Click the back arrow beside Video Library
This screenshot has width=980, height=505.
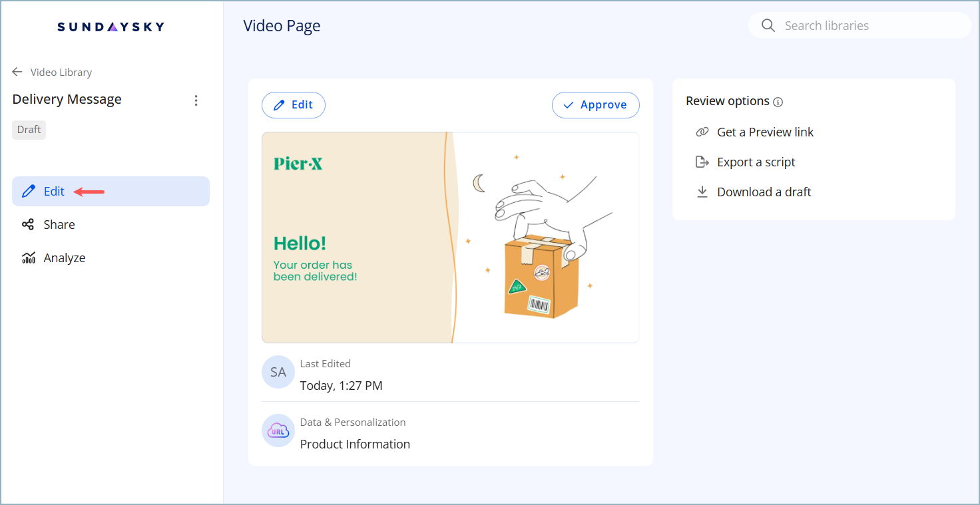(x=17, y=72)
